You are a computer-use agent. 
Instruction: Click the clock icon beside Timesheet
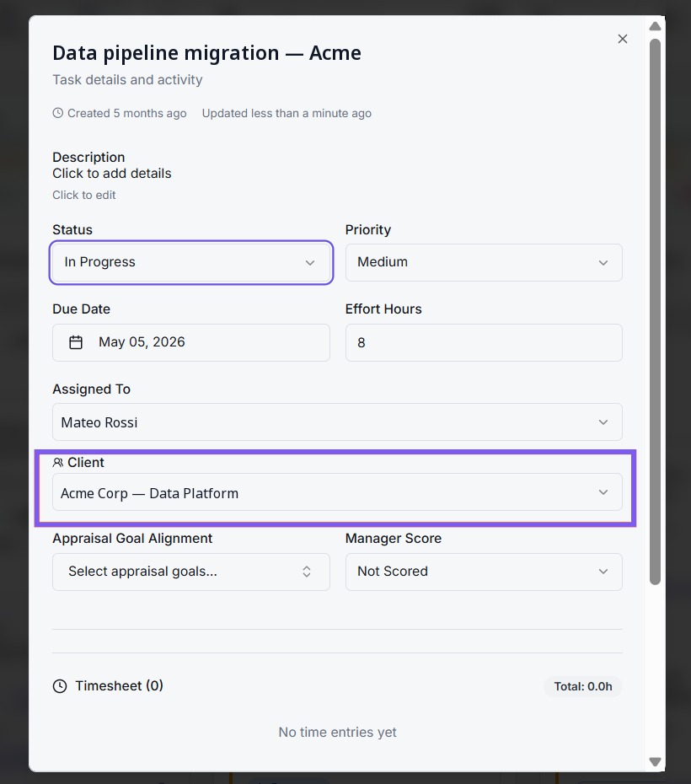[60, 686]
